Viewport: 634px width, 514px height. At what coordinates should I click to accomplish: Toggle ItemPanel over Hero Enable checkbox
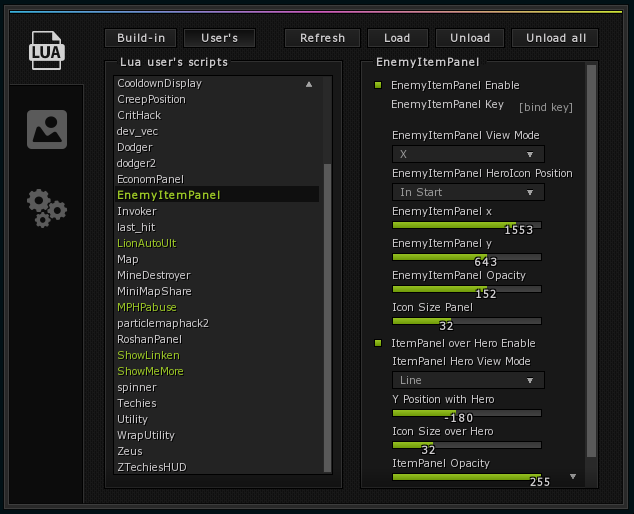point(378,343)
